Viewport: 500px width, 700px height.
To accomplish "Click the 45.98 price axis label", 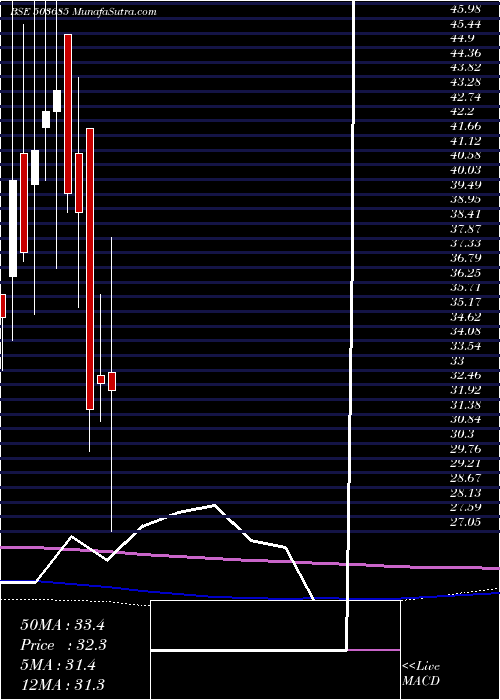I will [x=466, y=9].
